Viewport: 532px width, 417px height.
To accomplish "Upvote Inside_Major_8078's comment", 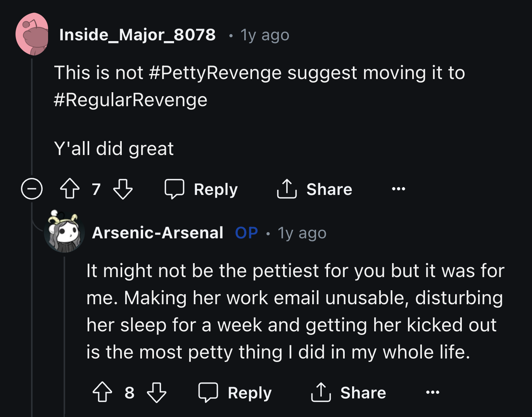I will tap(69, 189).
